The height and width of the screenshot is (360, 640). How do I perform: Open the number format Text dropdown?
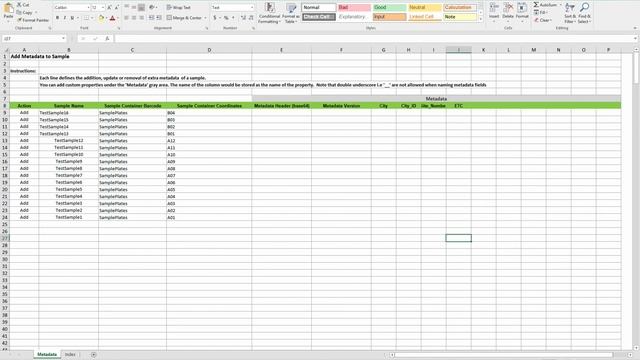pos(251,8)
